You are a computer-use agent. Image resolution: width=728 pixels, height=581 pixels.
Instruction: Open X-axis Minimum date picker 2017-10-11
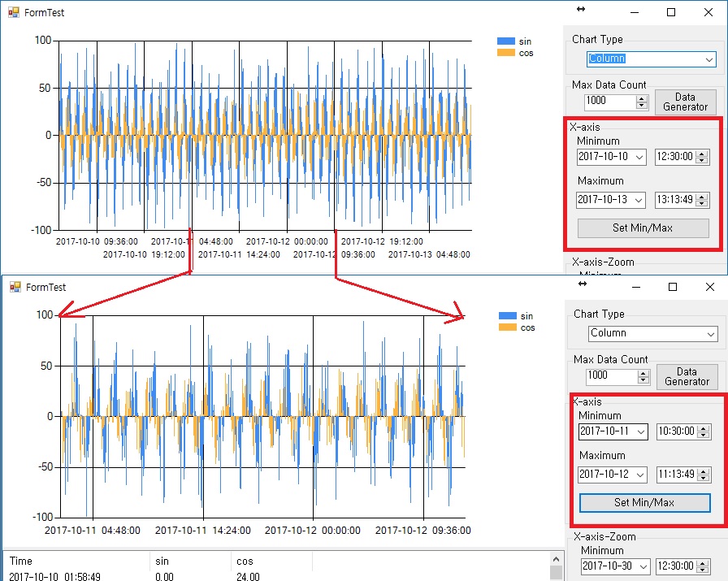click(x=641, y=431)
